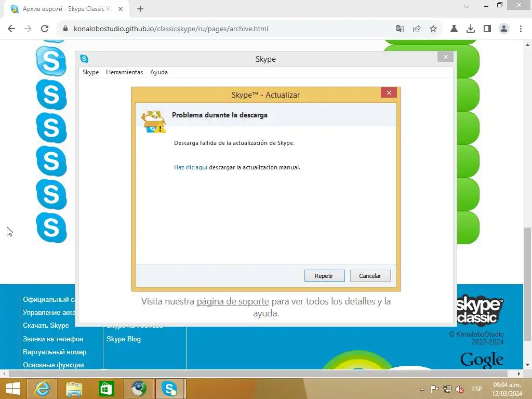Image resolution: width=532 pixels, height=399 pixels.
Task: Open the 'Виртуальный номер' footer link
Action: click(54, 352)
